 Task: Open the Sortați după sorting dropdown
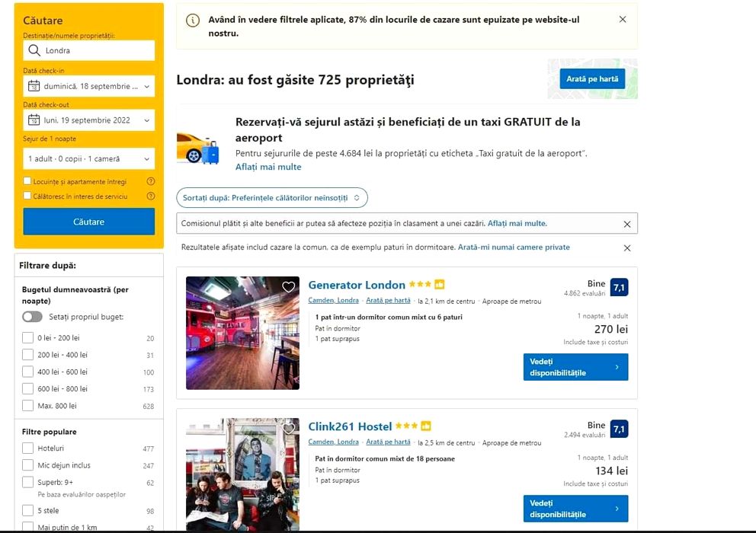pos(272,197)
